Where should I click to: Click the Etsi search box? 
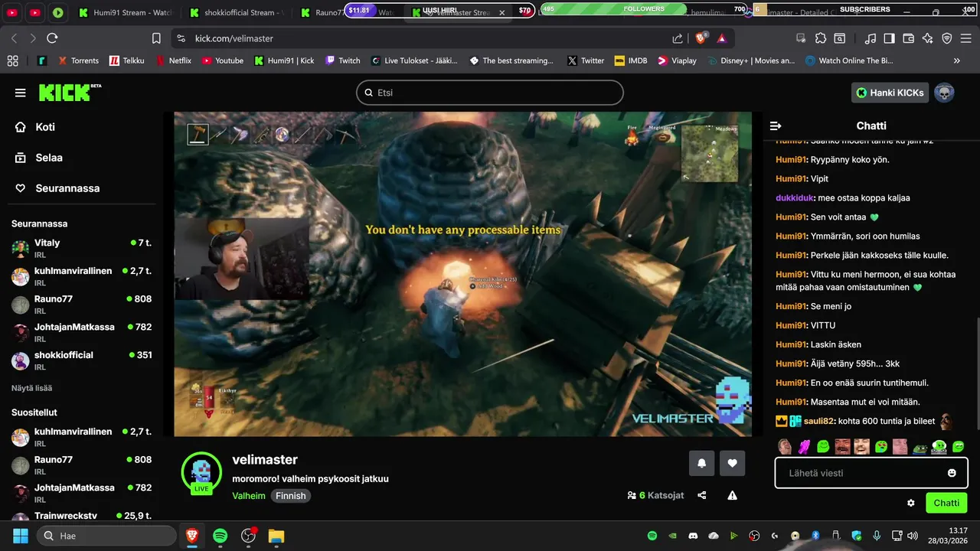click(x=490, y=93)
